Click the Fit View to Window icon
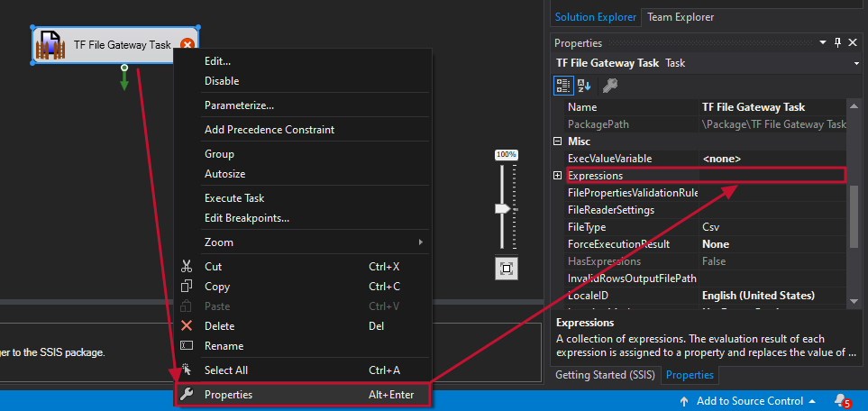The image size is (868, 411). click(506, 269)
